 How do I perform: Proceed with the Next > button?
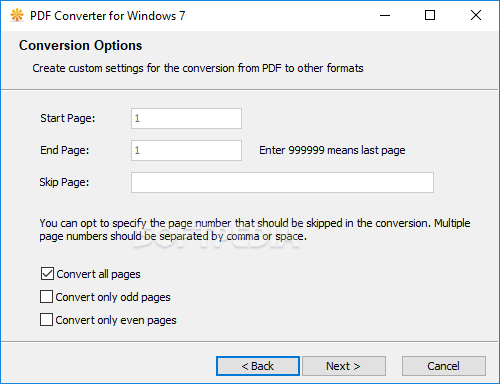pyautogui.click(x=344, y=366)
